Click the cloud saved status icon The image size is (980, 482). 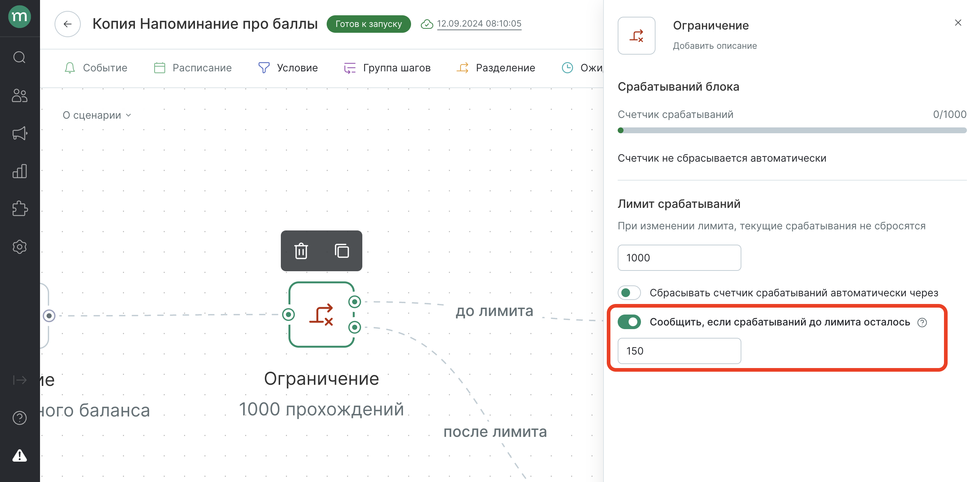tap(427, 24)
